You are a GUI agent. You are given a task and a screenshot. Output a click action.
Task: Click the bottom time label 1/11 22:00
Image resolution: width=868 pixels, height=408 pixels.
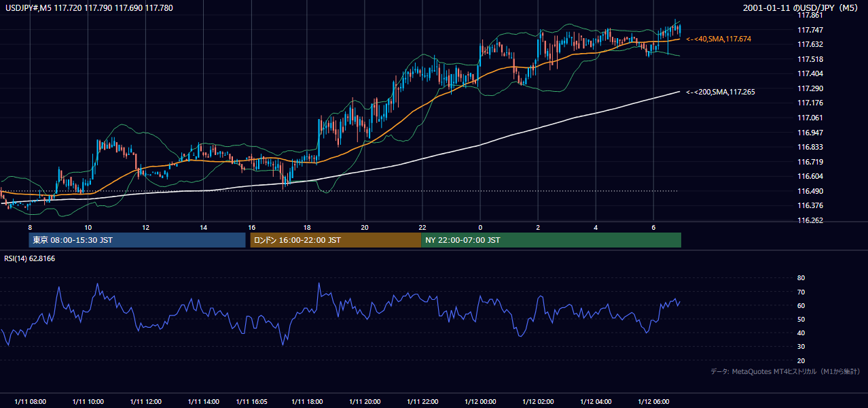tap(422, 402)
